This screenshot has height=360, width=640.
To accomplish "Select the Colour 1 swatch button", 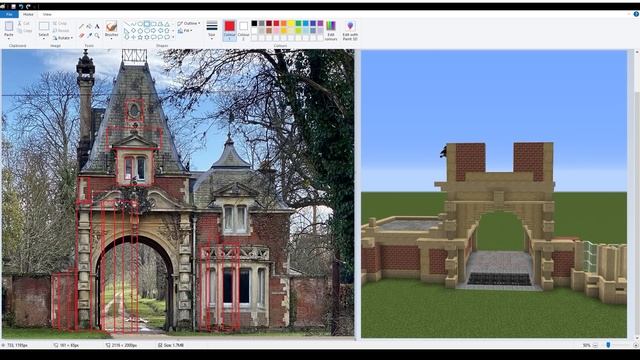I will 229,30.
